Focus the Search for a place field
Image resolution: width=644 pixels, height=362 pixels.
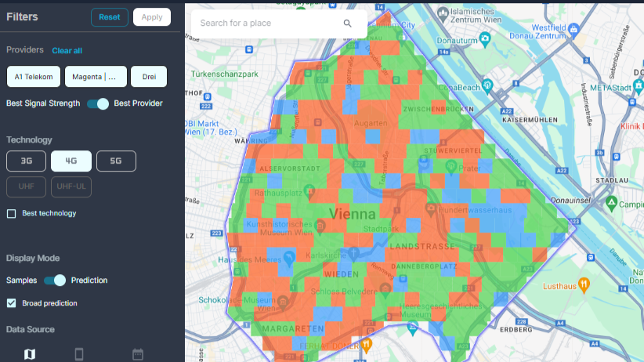(x=266, y=24)
